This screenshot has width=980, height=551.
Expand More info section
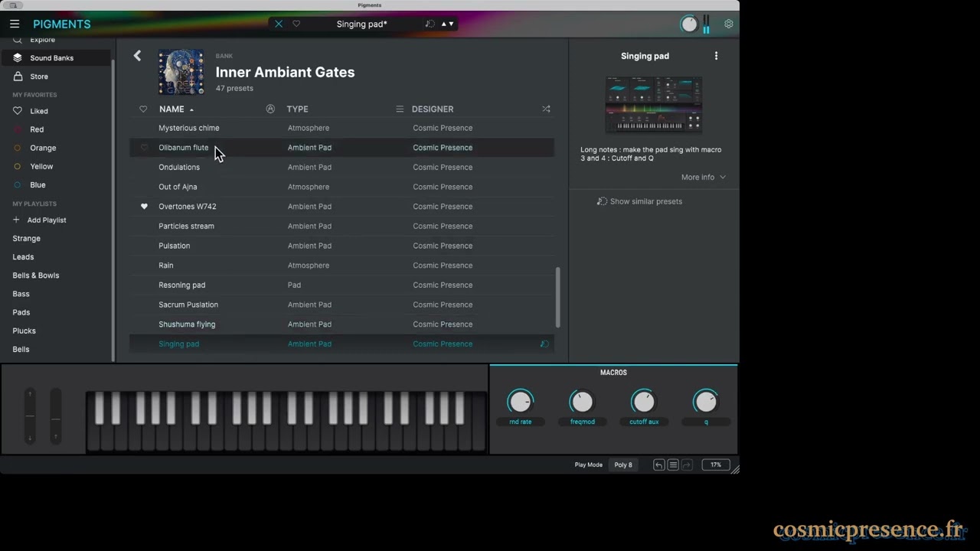pyautogui.click(x=704, y=177)
